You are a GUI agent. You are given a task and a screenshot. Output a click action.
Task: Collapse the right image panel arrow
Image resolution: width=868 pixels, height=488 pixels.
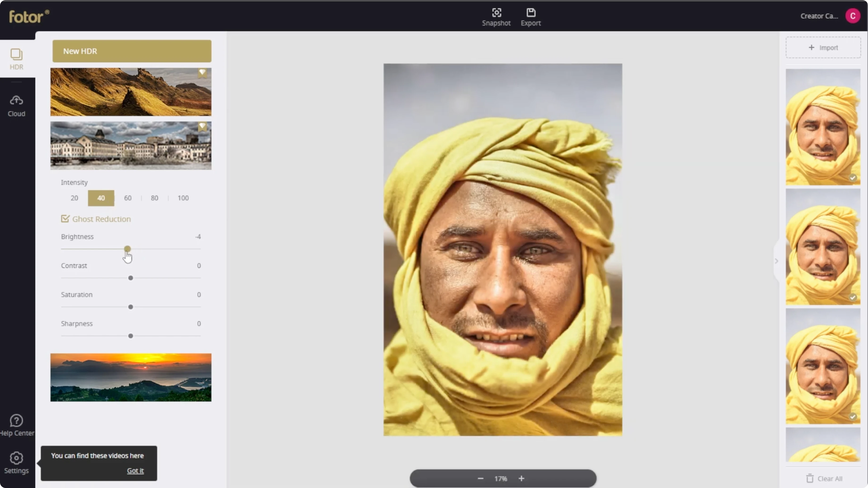(x=776, y=261)
